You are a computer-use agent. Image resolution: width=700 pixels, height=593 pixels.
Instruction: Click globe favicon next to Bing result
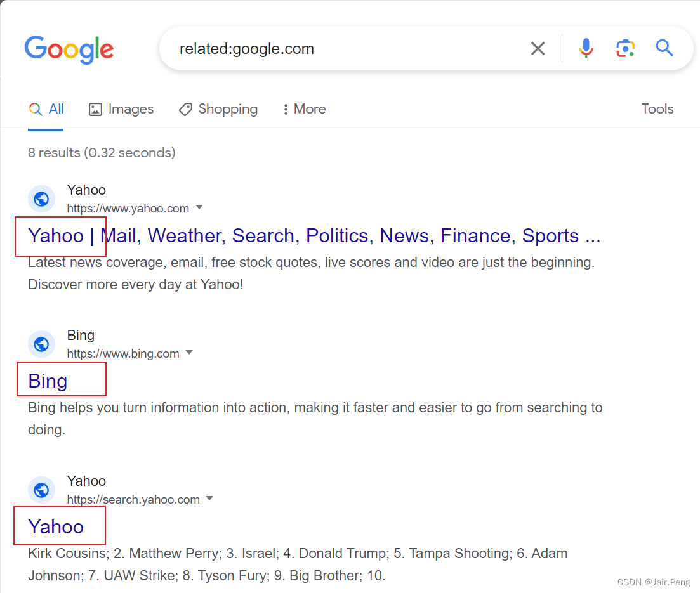click(x=41, y=344)
